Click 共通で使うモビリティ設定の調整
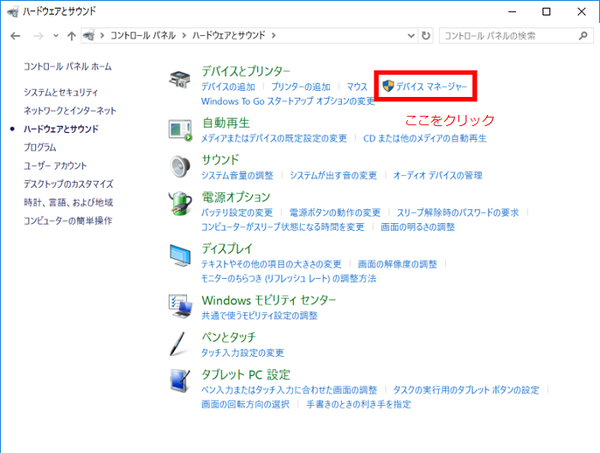The image size is (600, 453). tap(260, 316)
